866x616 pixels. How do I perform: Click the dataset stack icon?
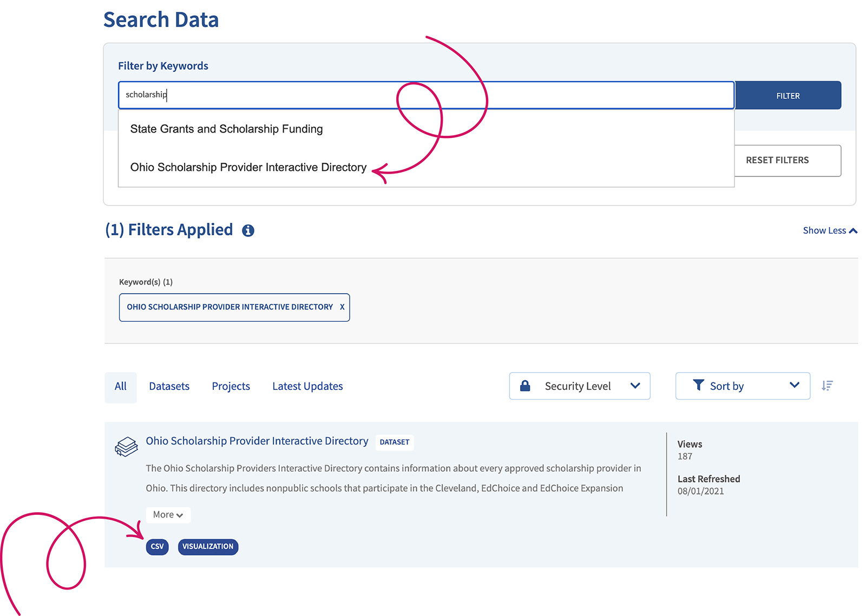(126, 447)
